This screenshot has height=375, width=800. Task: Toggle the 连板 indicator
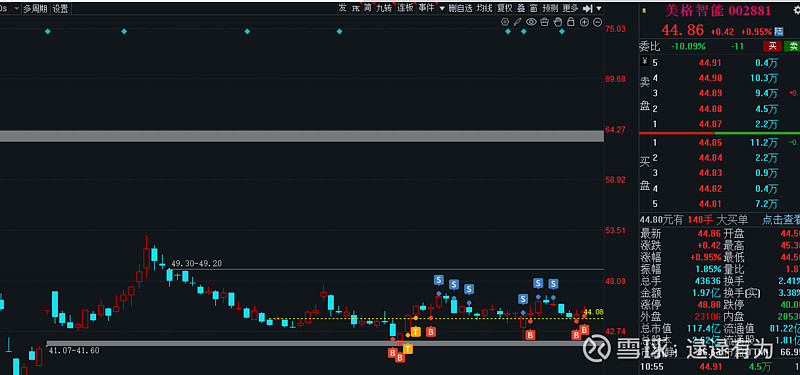coord(406,8)
